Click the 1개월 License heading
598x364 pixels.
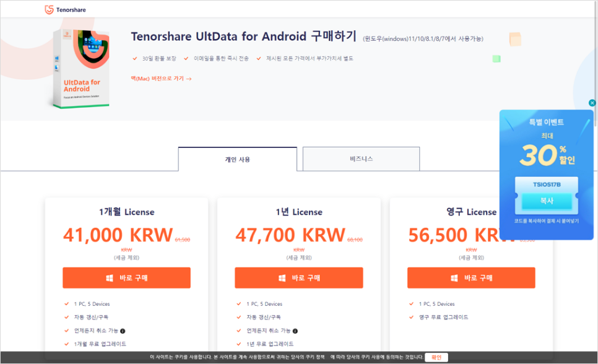127,212
